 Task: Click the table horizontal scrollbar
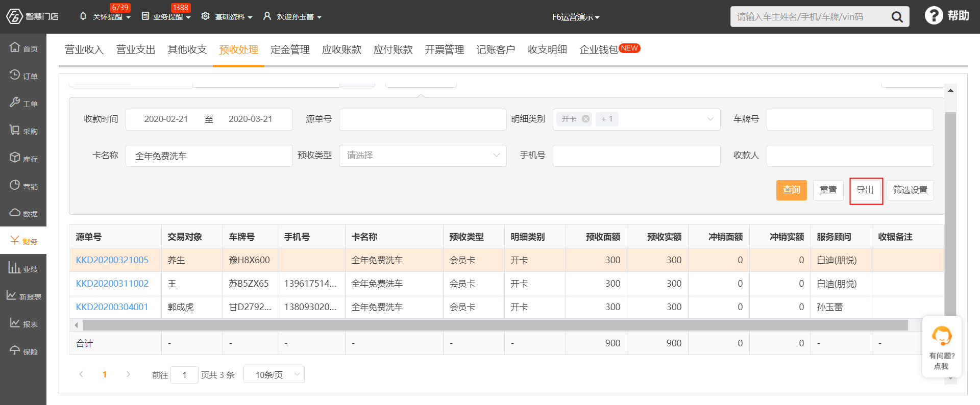(x=495, y=325)
